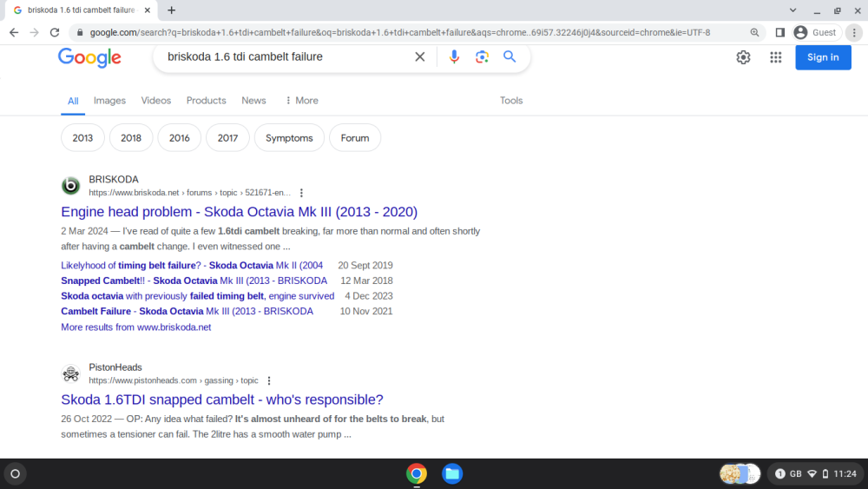Switch to the Images tab
The height and width of the screenshot is (489, 868).
109,100
